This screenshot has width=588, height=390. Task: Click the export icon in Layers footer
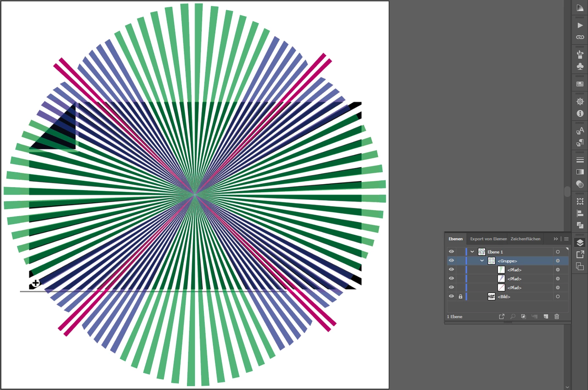tap(502, 316)
